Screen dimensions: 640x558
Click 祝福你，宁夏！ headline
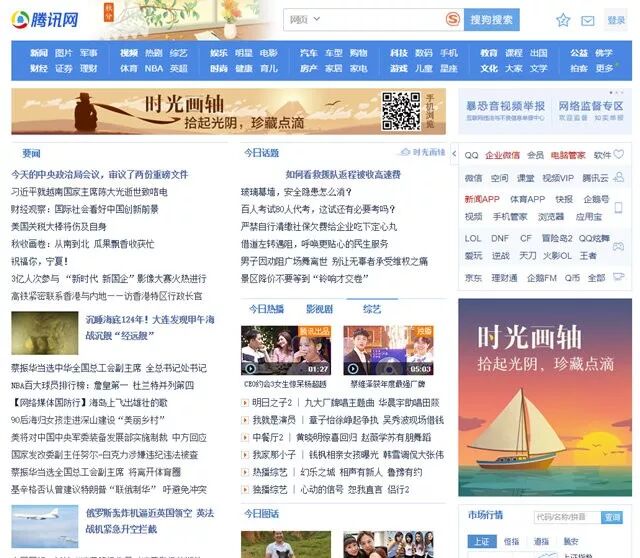(x=40, y=261)
